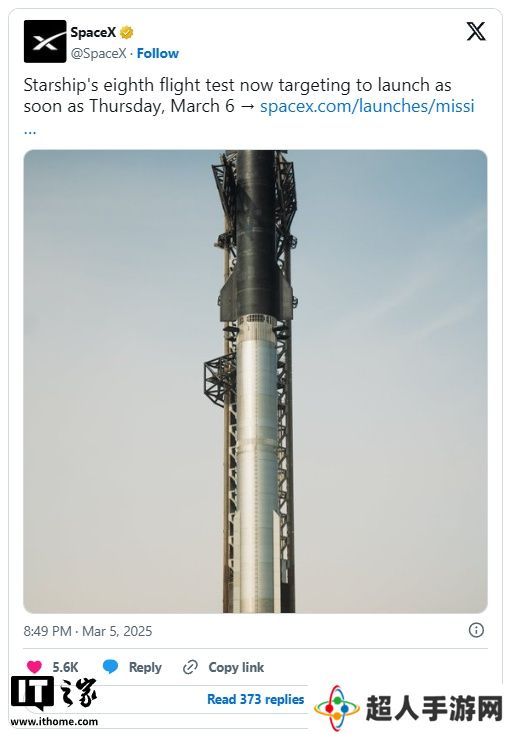Click the chain link icon
This screenshot has height=734, width=508.
point(190,667)
